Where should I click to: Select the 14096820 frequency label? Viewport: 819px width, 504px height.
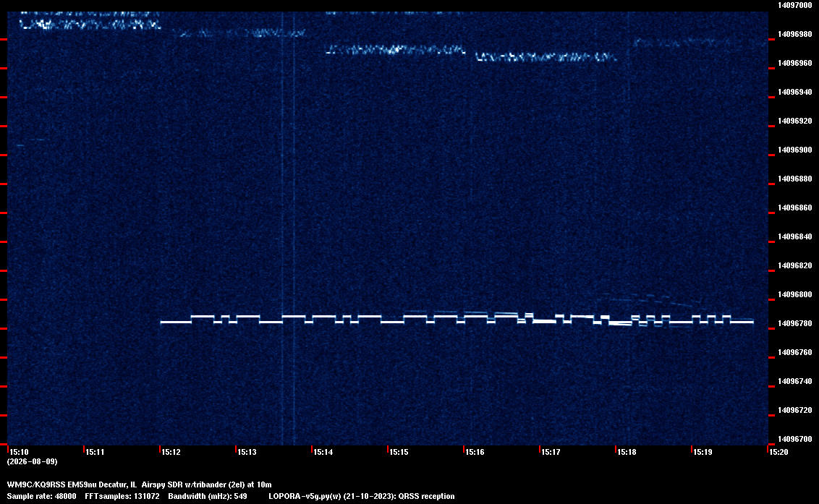[x=795, y=266]
